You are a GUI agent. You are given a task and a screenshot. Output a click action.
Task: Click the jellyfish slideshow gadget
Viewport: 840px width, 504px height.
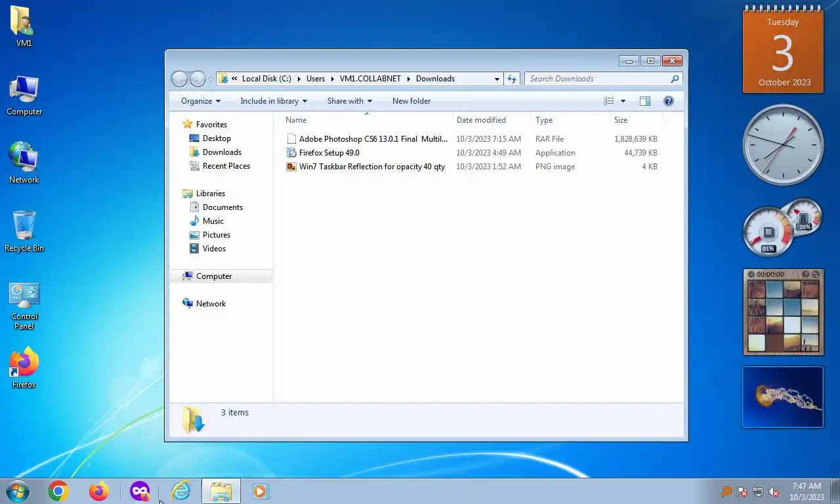(x=783, y=397)
